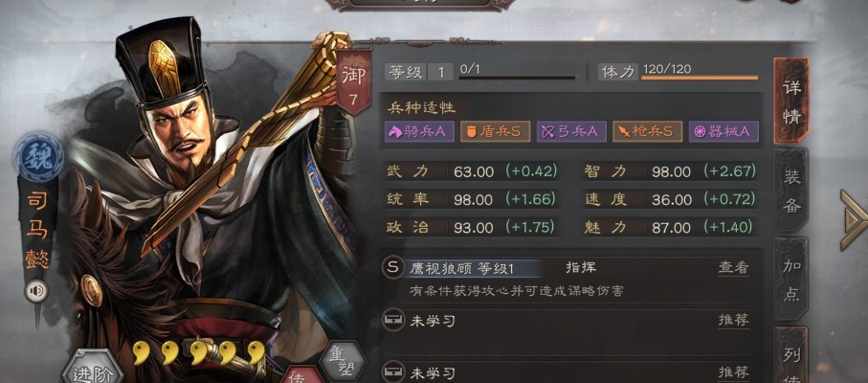868x383 pixels.
Task: Open the 装备 equipment tab
Action: click(791, 191)
